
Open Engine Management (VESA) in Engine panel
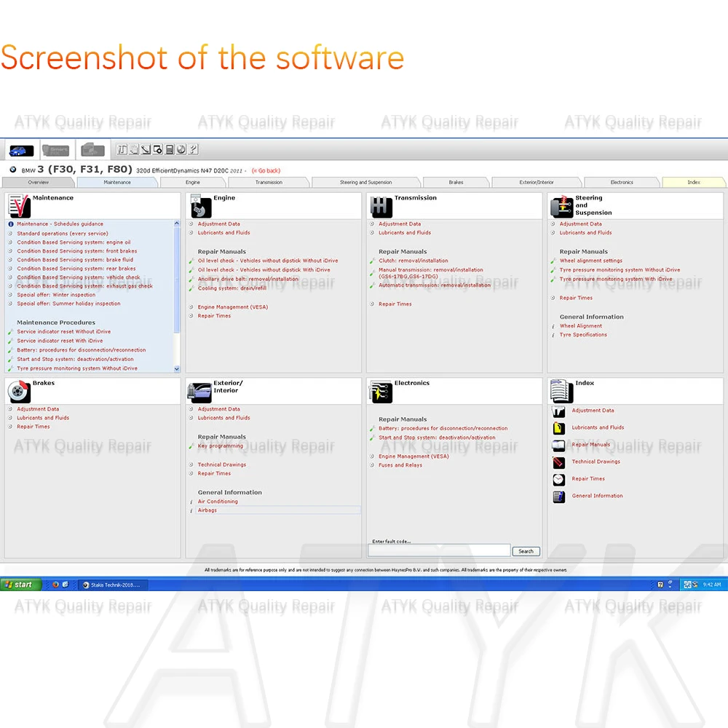click(x=233, y=307)
